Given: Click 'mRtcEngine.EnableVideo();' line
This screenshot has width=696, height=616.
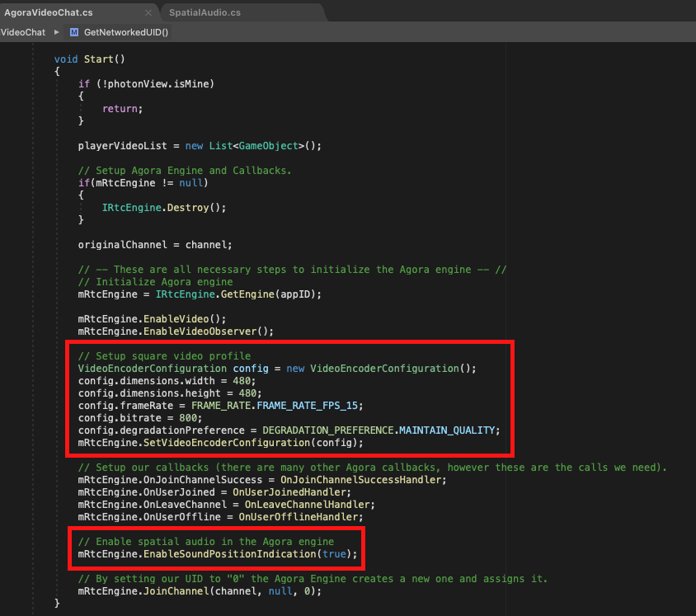Looking at the screenshot, I should pos(153,319).
